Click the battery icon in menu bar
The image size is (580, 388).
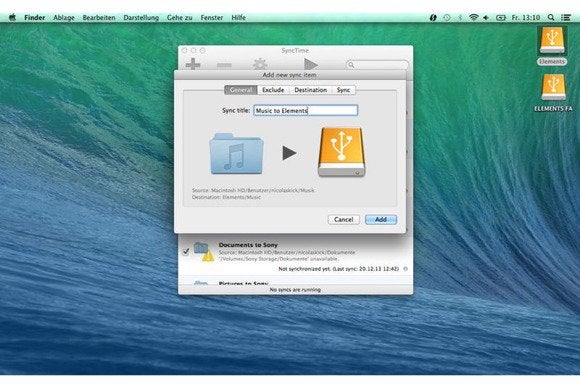pos(500,17)
